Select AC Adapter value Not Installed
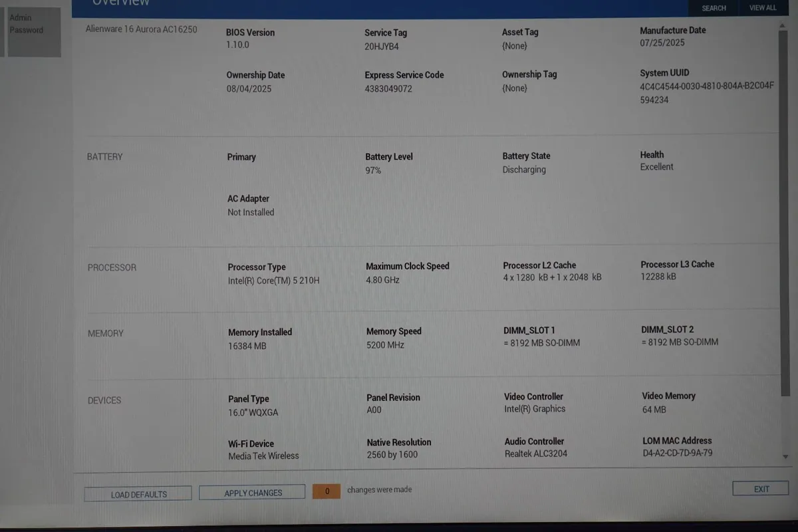Viewport: 798px width, 532px height. click(251, 213)
